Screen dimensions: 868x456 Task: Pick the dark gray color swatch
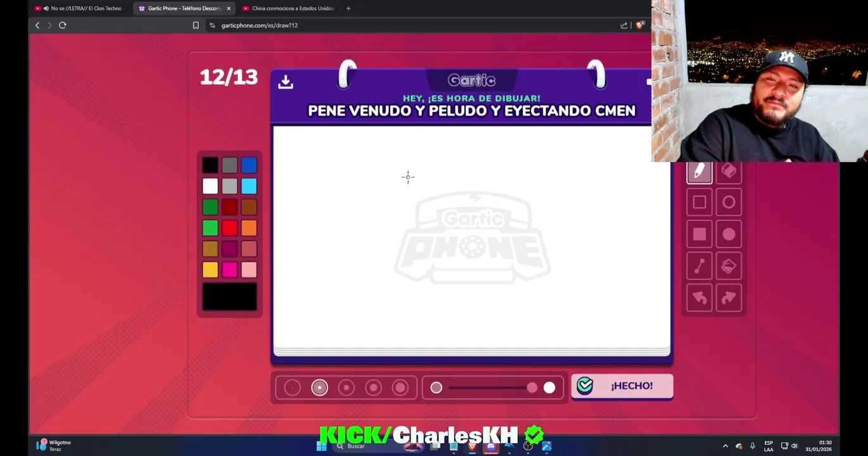229,165
